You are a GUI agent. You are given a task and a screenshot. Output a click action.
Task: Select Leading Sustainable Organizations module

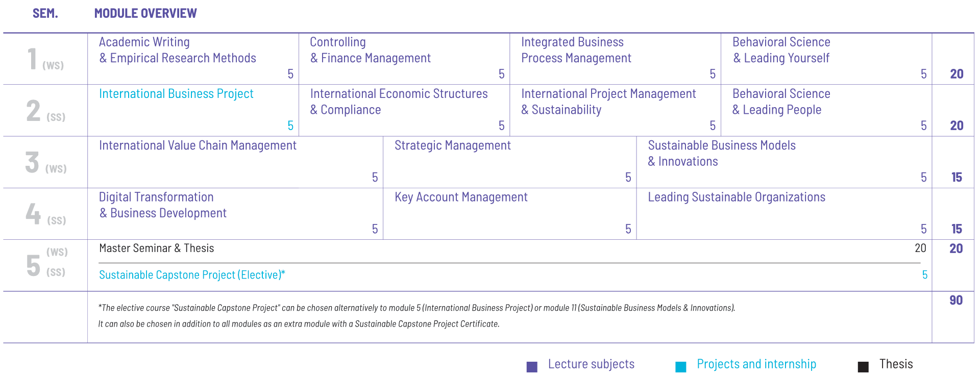point(736,197)
